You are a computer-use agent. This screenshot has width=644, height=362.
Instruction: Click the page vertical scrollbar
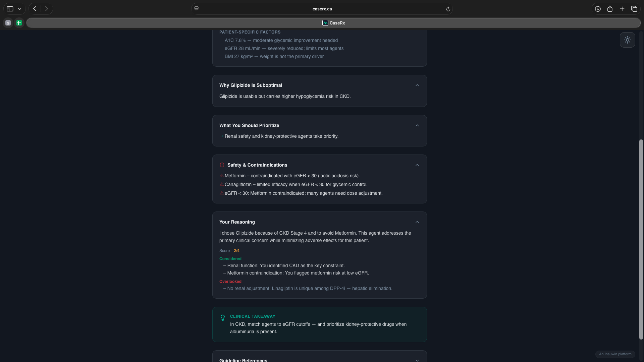641,239
